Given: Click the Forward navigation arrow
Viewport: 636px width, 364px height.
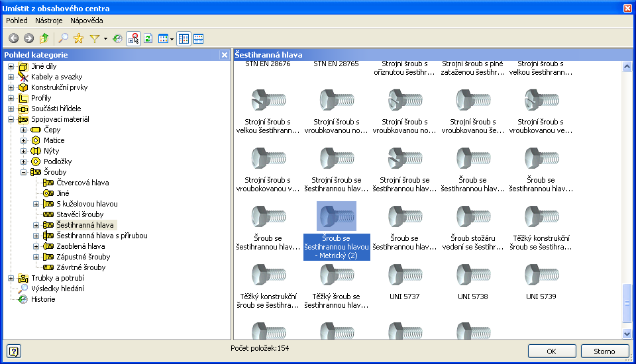Looking at the screenshot, I should [x=28, y=38].
